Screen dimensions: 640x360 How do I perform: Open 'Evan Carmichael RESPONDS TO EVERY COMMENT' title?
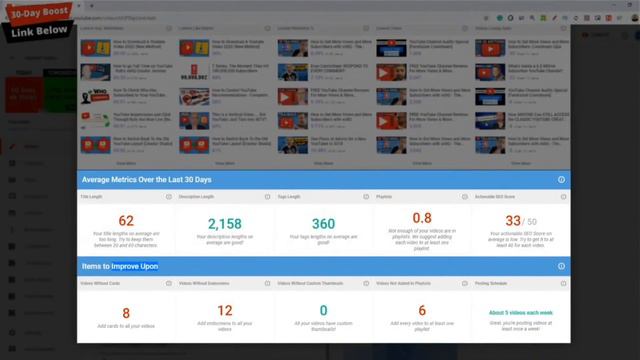point(340,68)
